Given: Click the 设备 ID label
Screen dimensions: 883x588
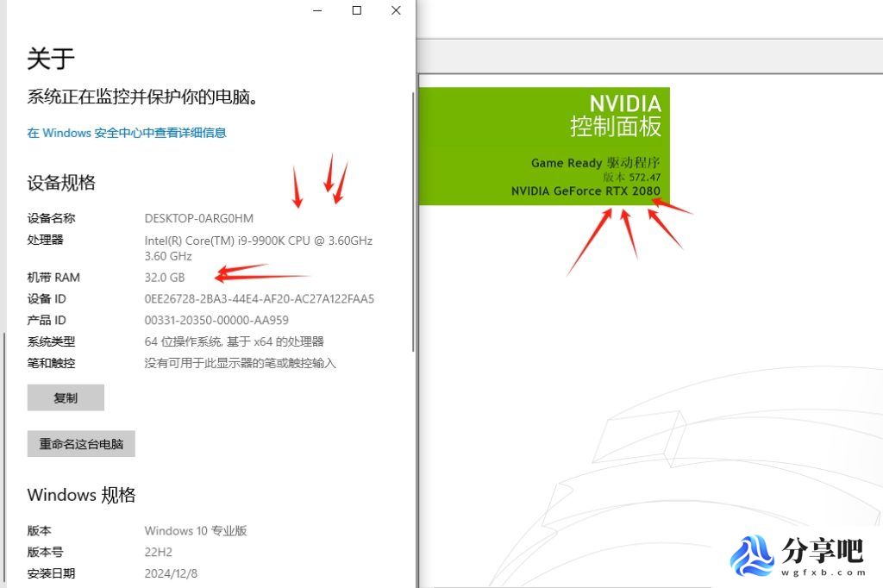Looking at the screenshot, I should click(x=47, y=298).
